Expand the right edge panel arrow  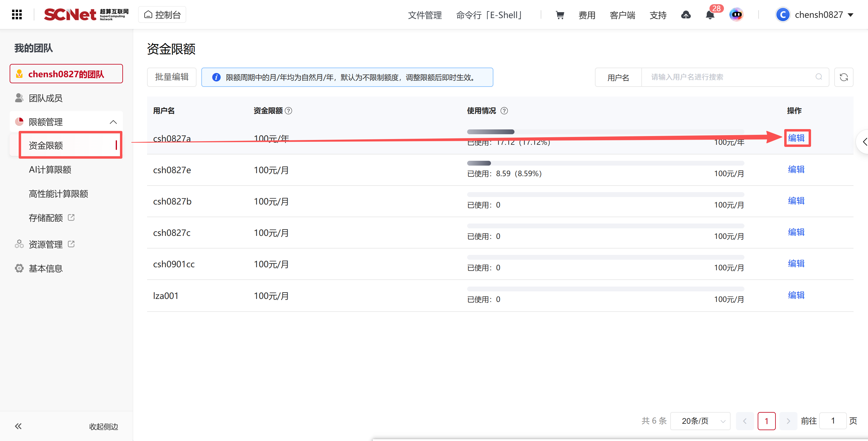864,141
